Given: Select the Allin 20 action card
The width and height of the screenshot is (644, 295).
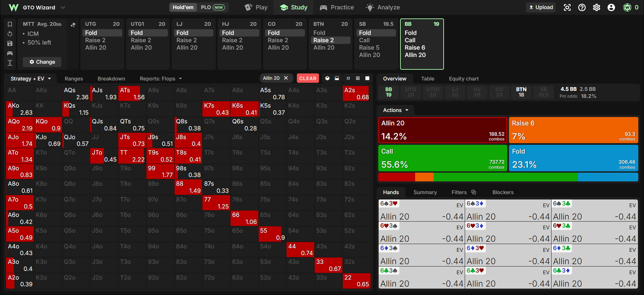Looking at the screenshot, I should click(x=443, y=130).
